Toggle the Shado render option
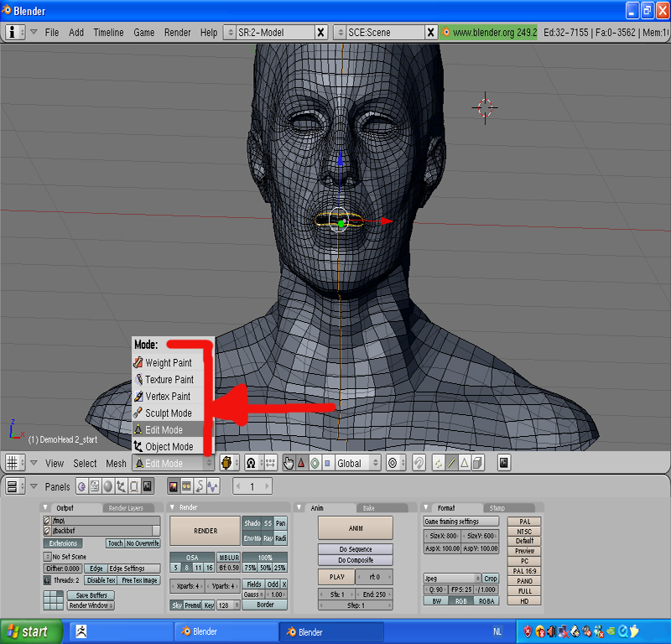This screenshot has height=644, width=671. (252, 523)
